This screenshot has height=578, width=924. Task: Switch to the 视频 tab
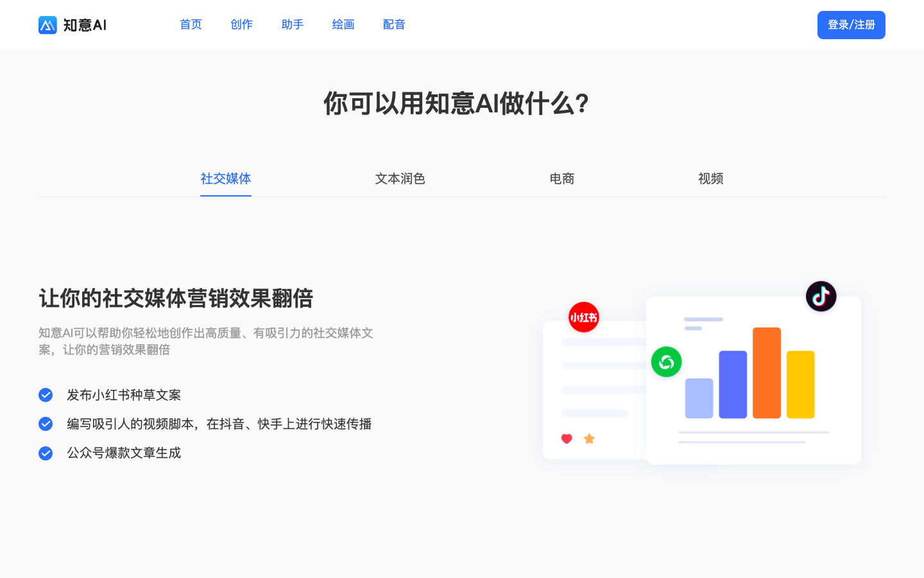(711, 179)
